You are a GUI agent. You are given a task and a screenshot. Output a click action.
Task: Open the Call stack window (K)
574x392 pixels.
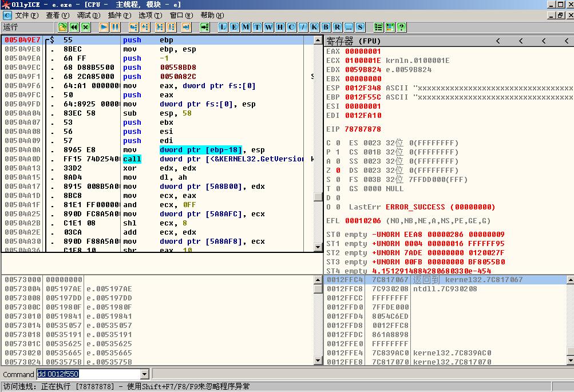[x=314, y=27]
